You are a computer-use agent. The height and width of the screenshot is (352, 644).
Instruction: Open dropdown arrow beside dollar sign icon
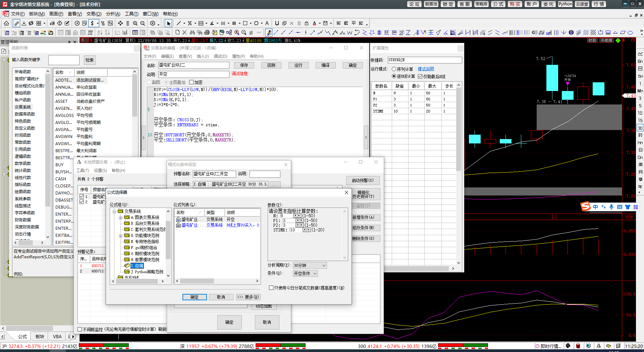98,23
